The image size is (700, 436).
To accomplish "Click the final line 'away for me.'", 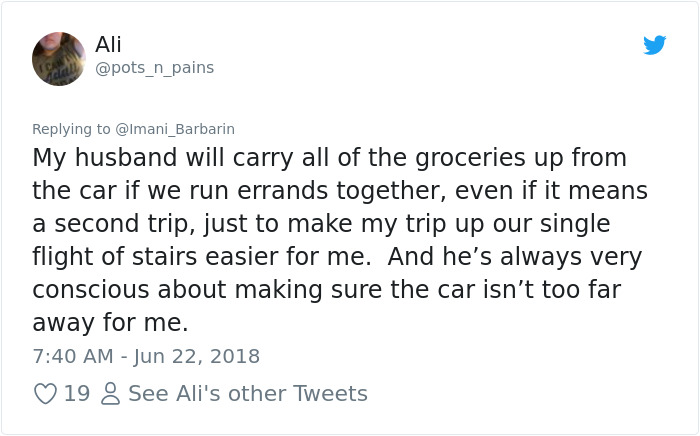I will click(110, 323).
